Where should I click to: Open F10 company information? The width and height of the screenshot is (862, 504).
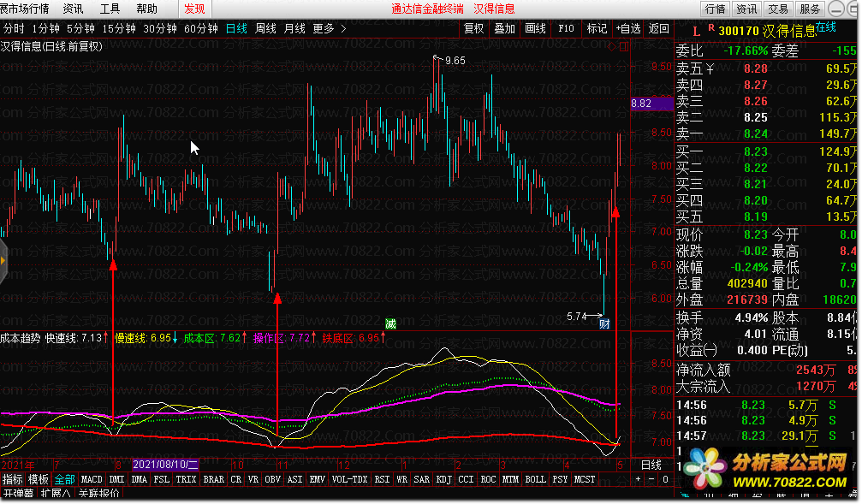tap(566, 28)
